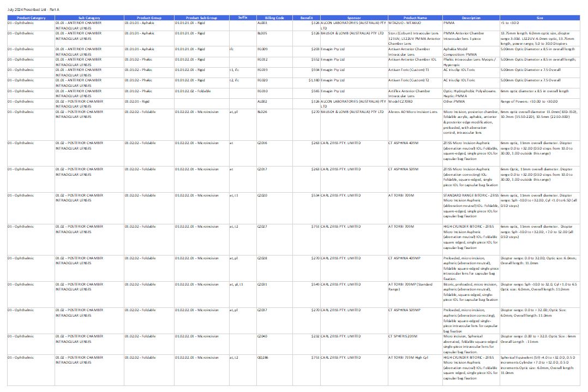Click the Size column header
The height and width of the screenshot is (392, 588).
coord(539,17)
